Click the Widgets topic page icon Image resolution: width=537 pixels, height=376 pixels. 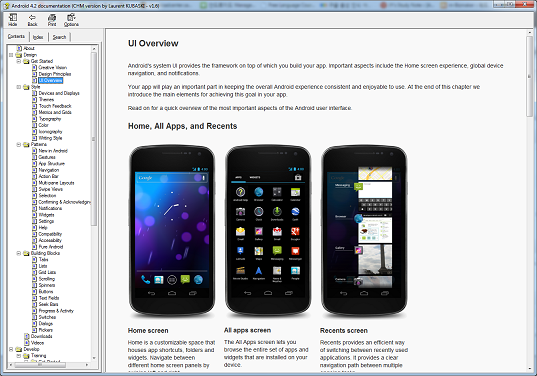tap(34, 215)
